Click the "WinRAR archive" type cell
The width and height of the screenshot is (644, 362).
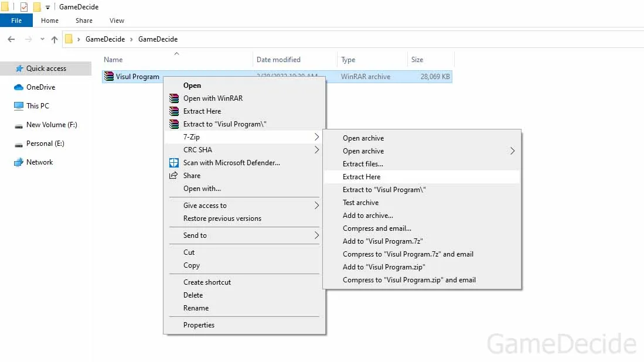[x=366, y=77]
